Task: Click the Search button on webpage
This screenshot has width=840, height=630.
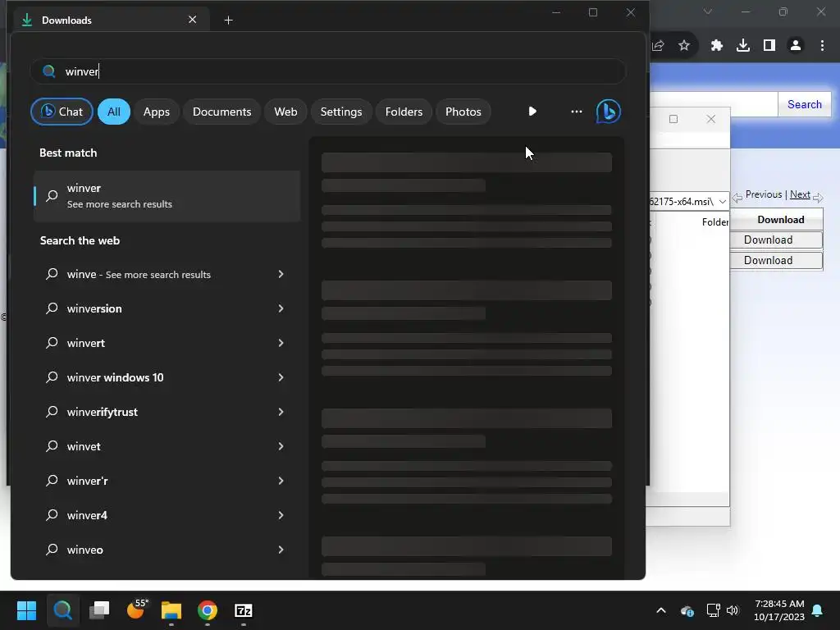Action: click(804, 104)
